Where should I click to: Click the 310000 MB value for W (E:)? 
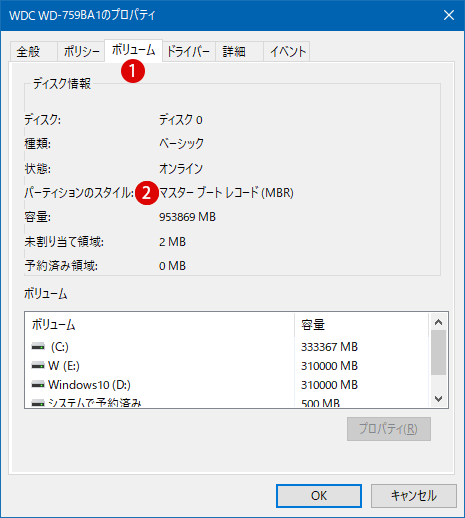[x=329, y=366]
